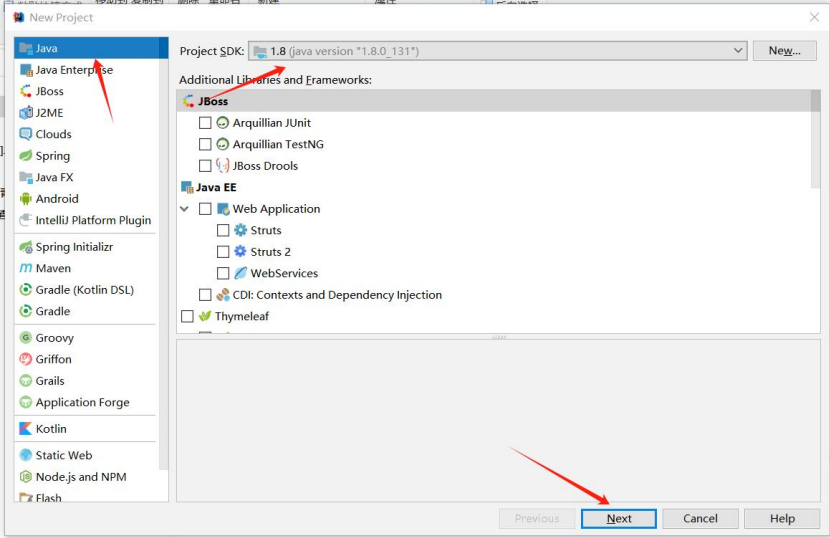Tick the JBoss Drools checkbox
The width and height of the screenshot is (830, 538).
pos(205,166)
